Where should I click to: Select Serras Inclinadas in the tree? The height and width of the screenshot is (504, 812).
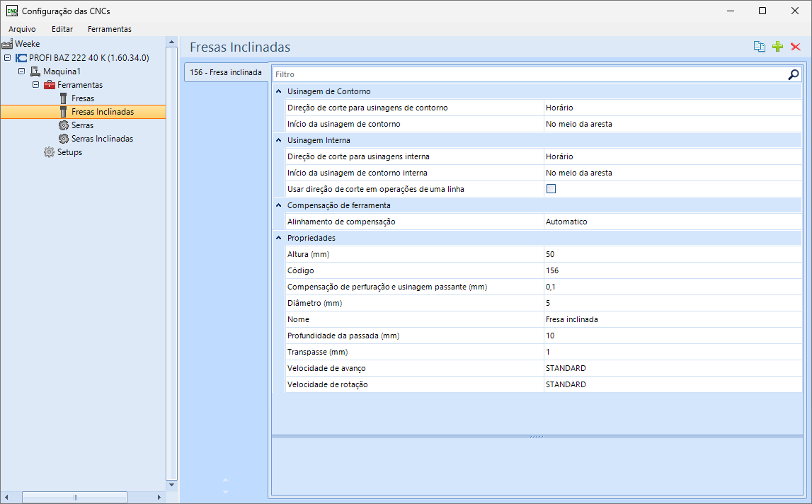tap(102, 139)
